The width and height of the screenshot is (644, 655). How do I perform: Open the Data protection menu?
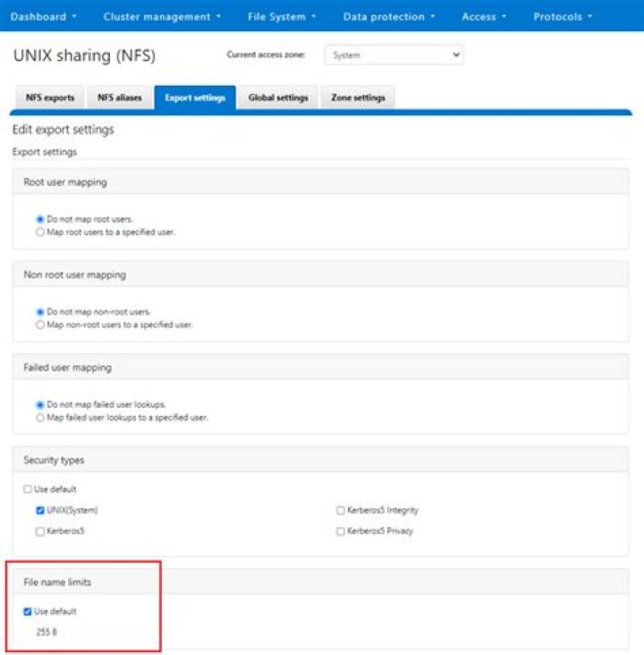[389, 17]
